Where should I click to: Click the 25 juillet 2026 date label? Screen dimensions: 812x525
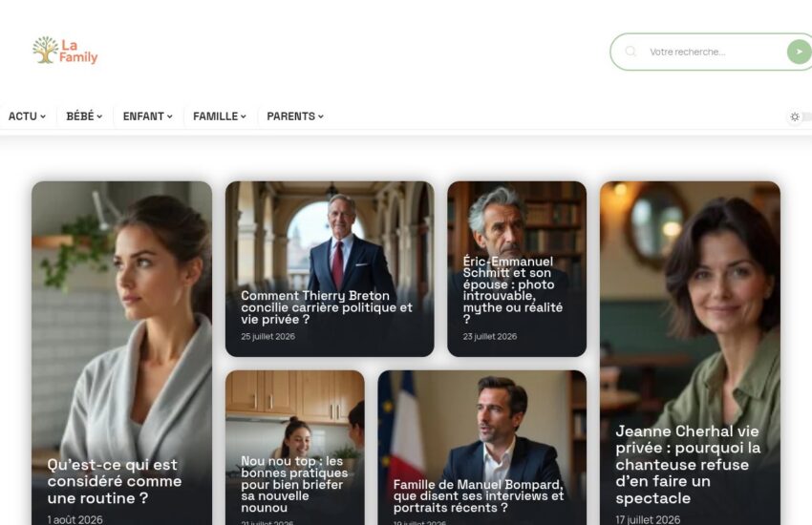(267, 336)
